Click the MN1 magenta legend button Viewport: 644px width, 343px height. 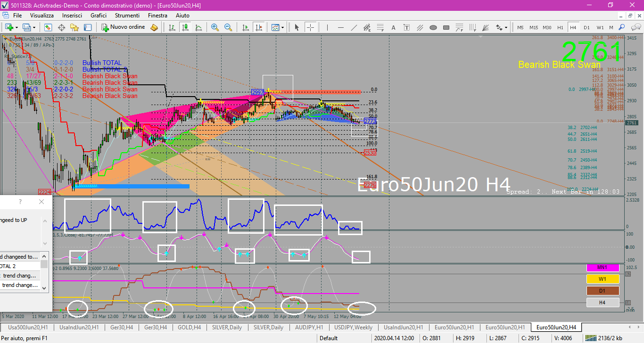pyautogui.click(x=602, y=268)
